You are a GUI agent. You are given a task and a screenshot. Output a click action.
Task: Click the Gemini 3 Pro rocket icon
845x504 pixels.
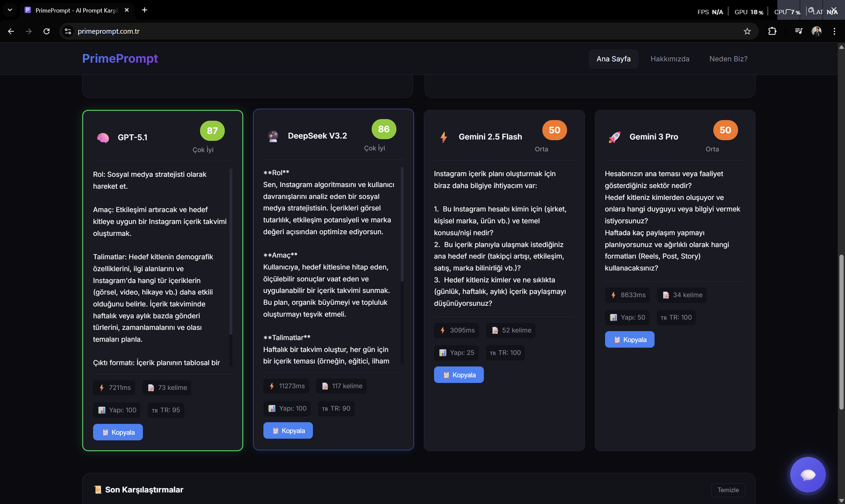pos(614,137)
